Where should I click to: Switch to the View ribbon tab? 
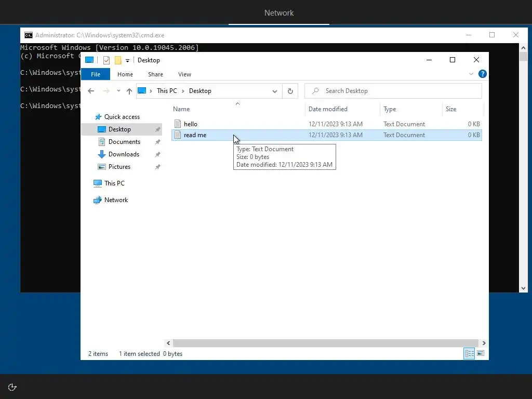pyautogui.click(x=184, y=74)
